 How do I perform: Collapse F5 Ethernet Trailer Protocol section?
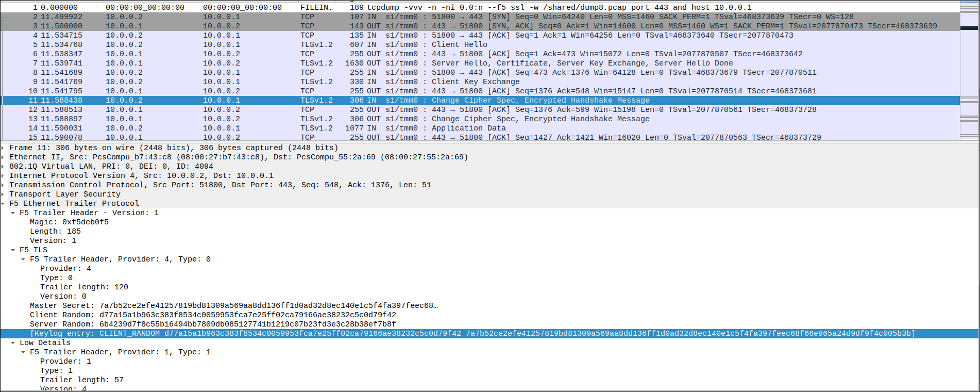[3, 204]
